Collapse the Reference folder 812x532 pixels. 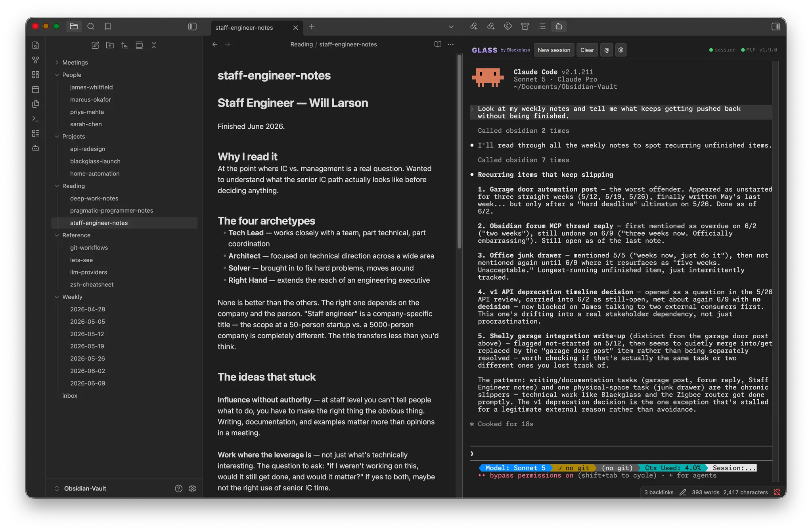coord(76,235)
